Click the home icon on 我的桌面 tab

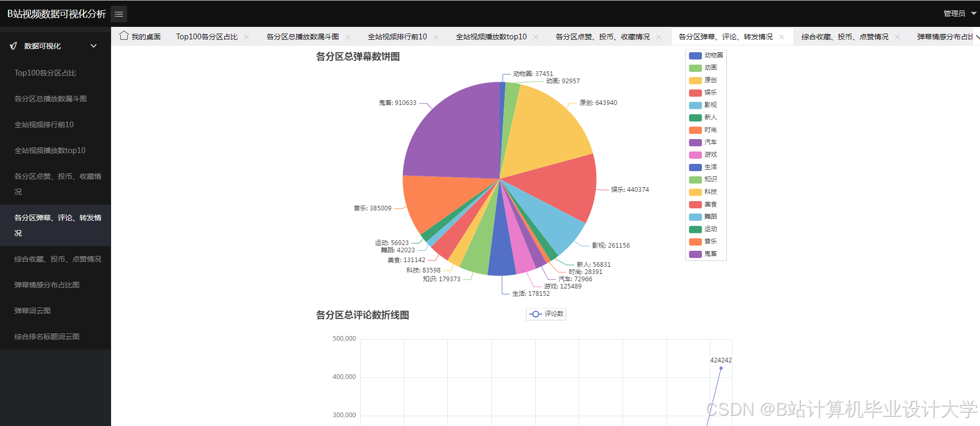pyautogui.click(x=124, y=36)
